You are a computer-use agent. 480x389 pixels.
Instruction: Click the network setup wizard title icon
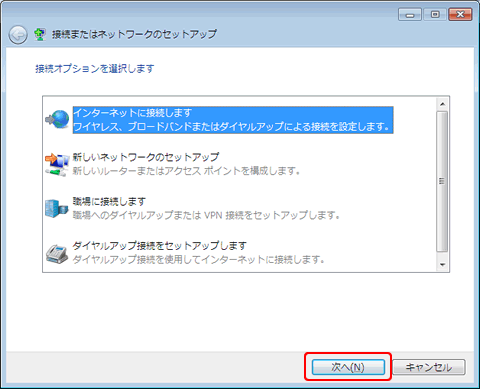(40, 34)
